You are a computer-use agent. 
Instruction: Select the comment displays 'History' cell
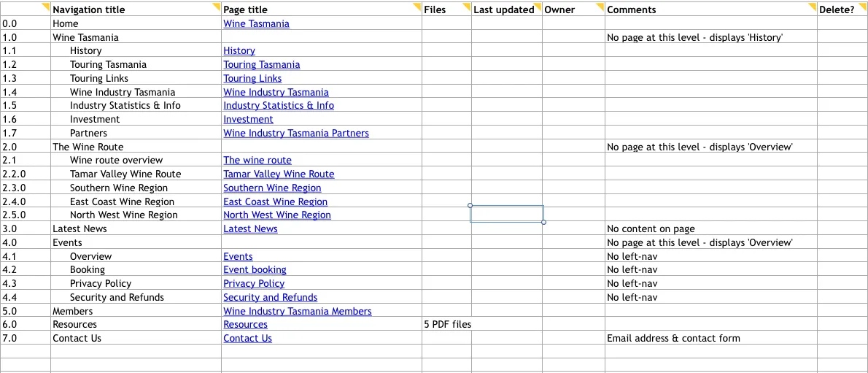(711, 37)
